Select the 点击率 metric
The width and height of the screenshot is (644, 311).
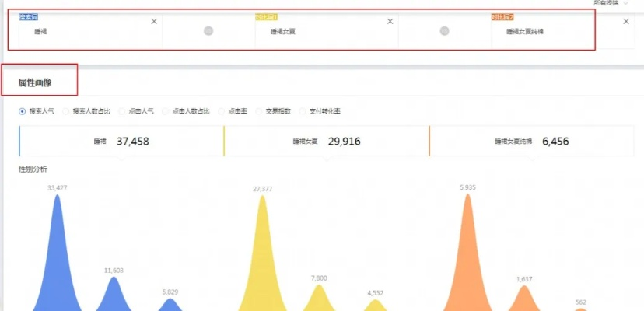coord(222,111)
